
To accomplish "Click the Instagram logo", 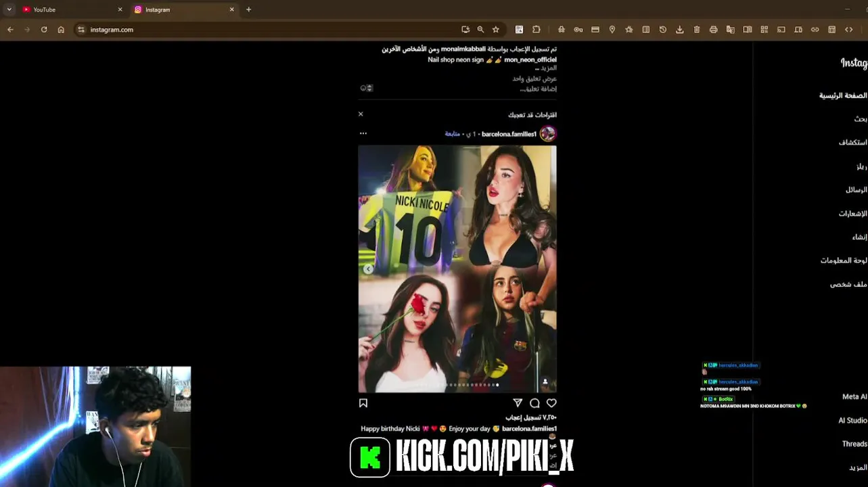I will 854,62.
